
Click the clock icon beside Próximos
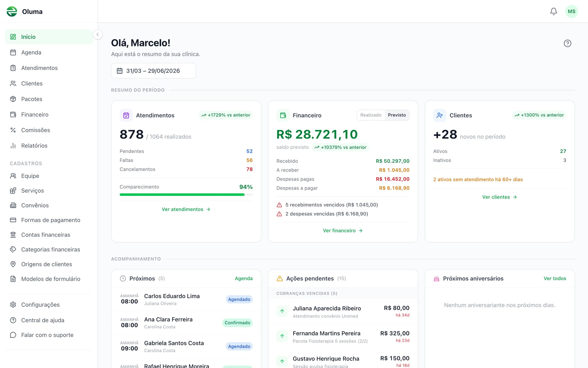coord(123,278)
